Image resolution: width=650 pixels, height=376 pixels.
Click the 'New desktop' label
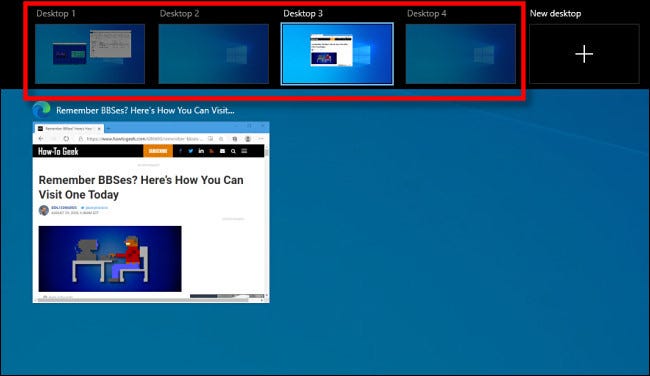click(x=555, y=13)
